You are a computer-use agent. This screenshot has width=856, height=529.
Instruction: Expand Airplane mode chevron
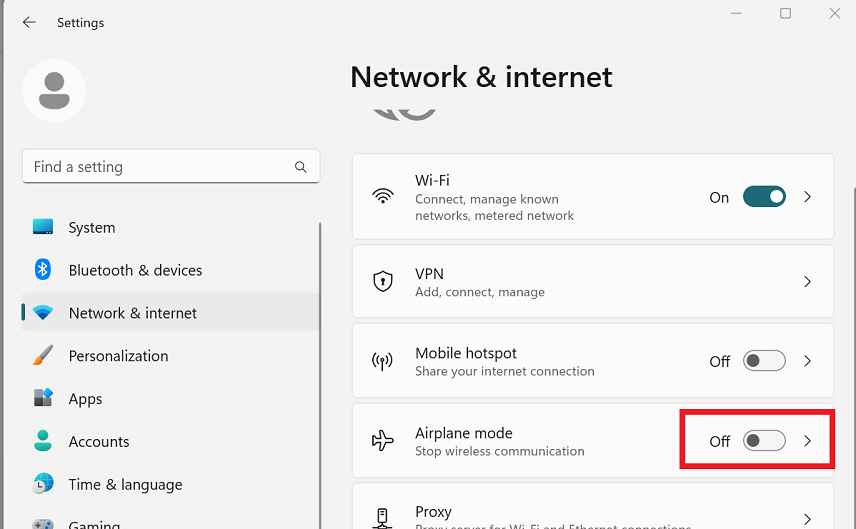tap(807, 441)
